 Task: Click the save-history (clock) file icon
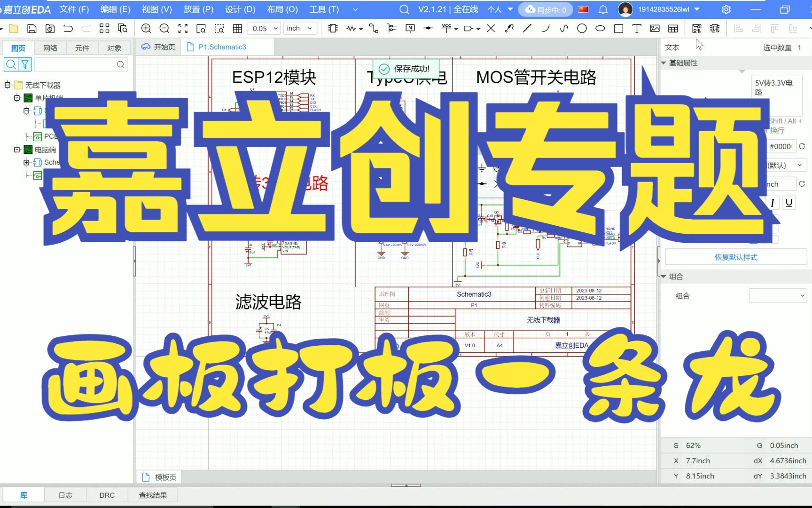pos(50,29)
